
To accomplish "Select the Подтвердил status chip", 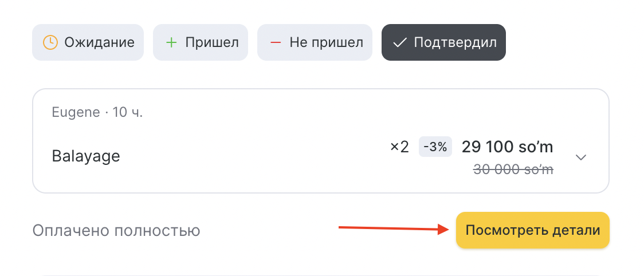I will point(443,42).
